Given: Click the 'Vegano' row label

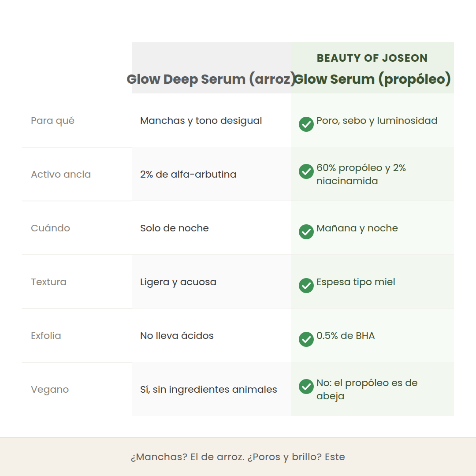Looking at the screenshot, I should pyautogui.click(x=50, y=390).
